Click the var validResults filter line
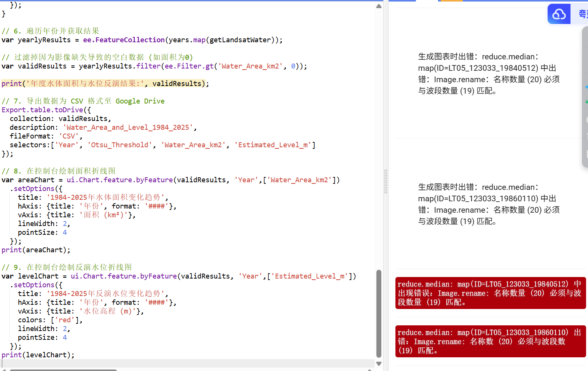588x371 pixels. [154, 66]
